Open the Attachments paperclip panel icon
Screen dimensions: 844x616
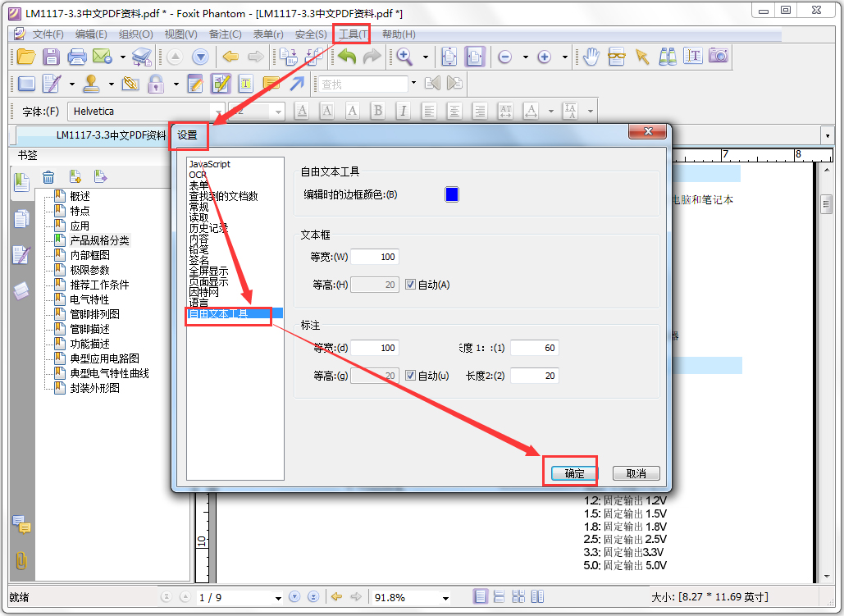[x=21, y=561]
